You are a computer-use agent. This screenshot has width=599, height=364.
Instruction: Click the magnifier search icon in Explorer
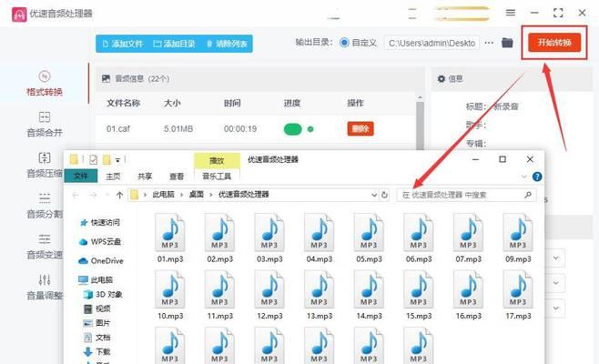528,195
